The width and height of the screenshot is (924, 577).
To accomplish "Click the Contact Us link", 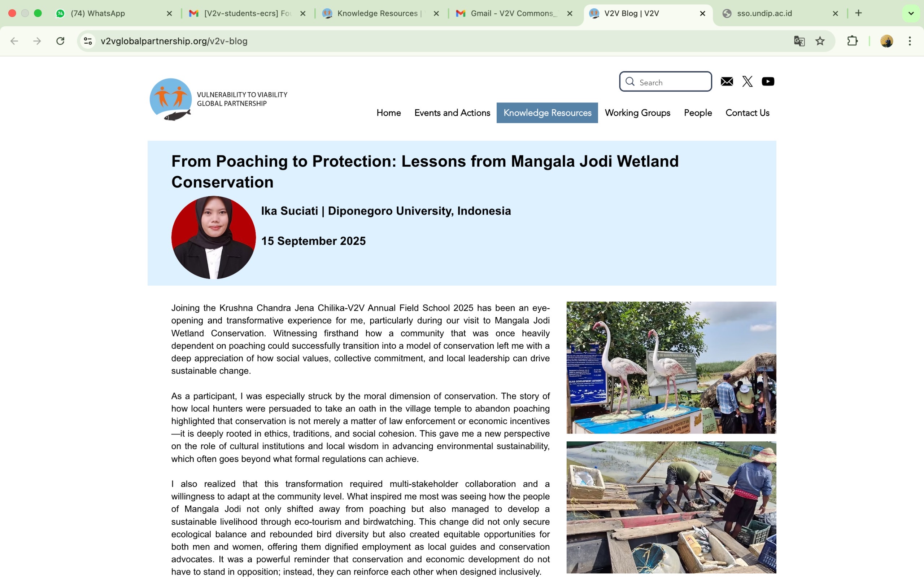I will click(747, 113).
